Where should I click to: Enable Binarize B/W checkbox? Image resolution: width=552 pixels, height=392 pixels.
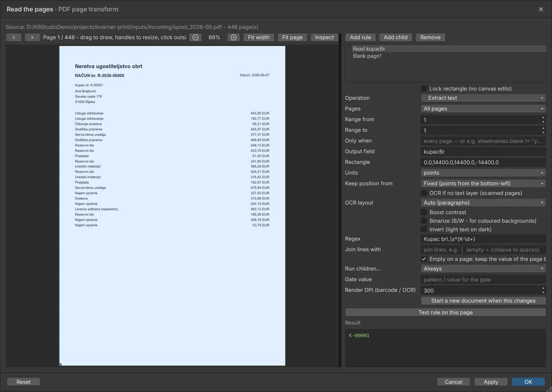tap(424, 221)
